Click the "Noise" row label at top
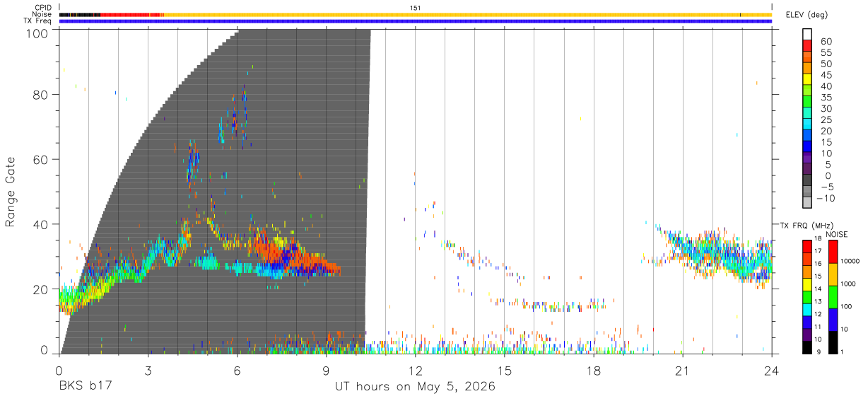 point(42,14)
